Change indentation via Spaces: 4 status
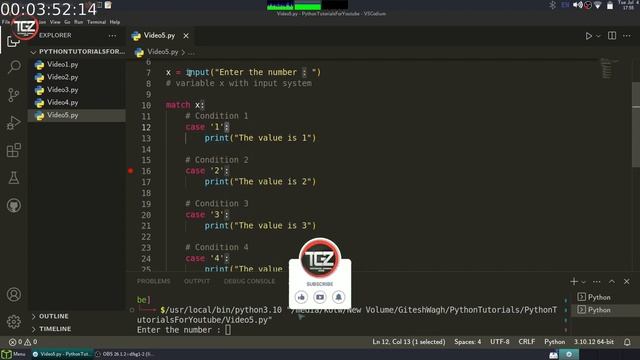640x360 pixels. point(468,342)
